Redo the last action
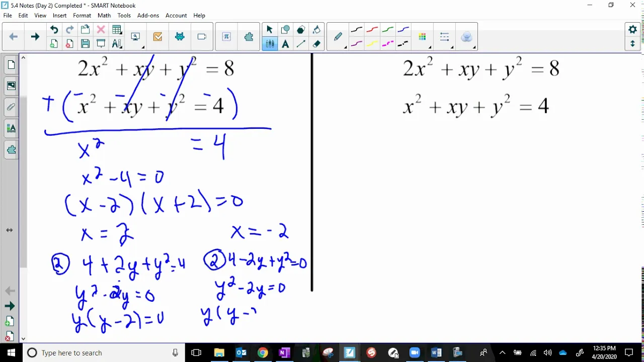This screenshot has width=644, height=362. pyautogui.click(x=69, y=30)
